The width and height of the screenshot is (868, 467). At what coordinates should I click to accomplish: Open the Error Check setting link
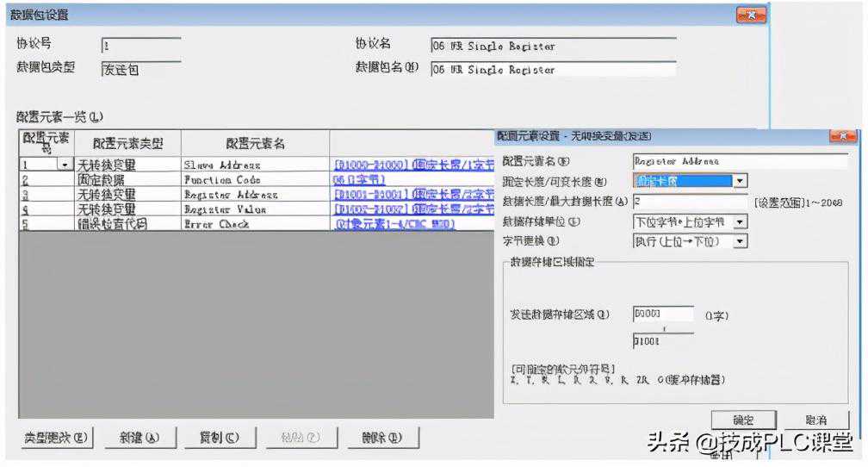point(394,224)
